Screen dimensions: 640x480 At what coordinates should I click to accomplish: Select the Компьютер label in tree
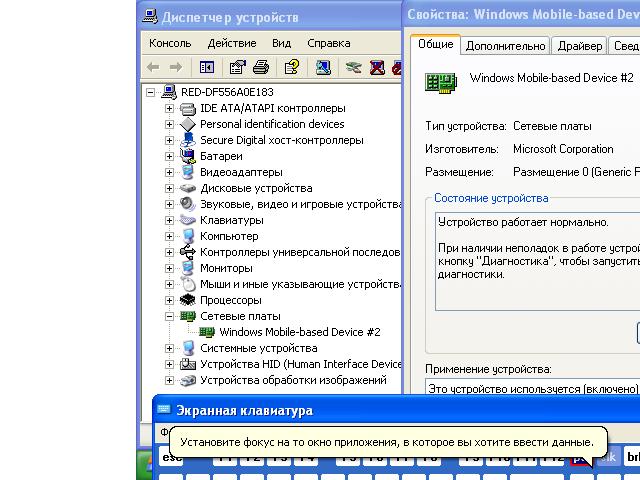[x=229, y=236]
